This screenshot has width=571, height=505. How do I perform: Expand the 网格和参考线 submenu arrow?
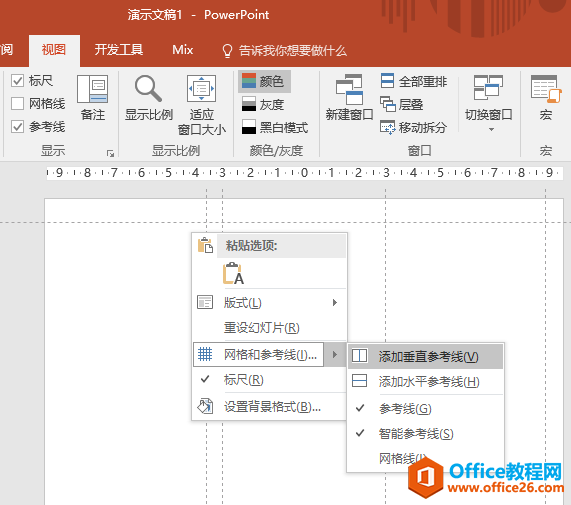pos(335,354)
